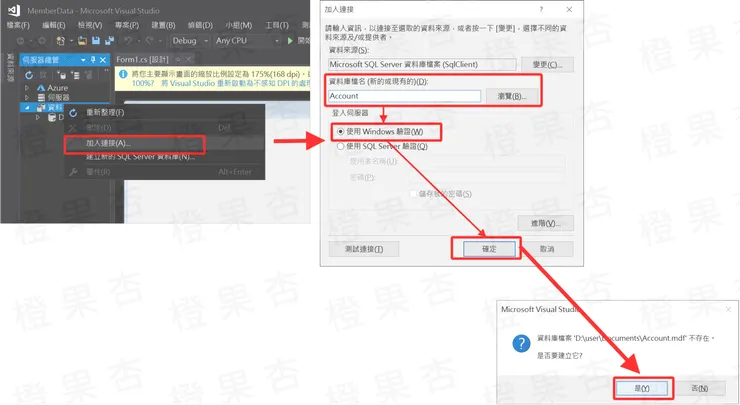
Task: Select the 使用 Windows 驗證(W) radio button
Action: (340, 132)
